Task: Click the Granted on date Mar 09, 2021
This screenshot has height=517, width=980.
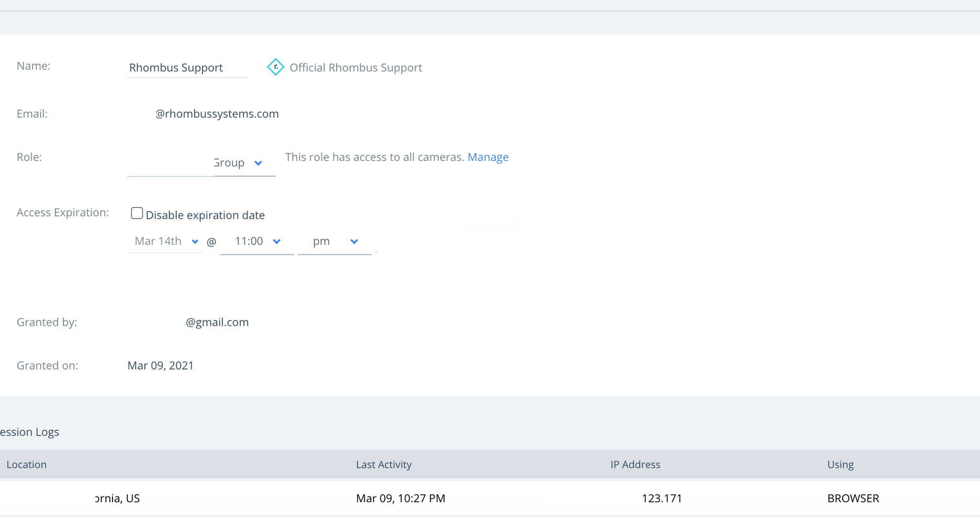Action: tap(160, 366)
